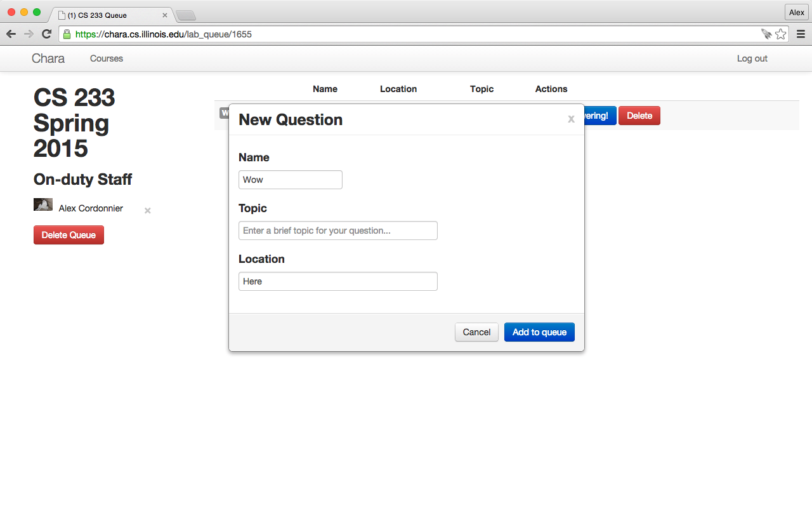Maximize the browser window with green button
Screen dimensions: 812x508
coord(37,12)
